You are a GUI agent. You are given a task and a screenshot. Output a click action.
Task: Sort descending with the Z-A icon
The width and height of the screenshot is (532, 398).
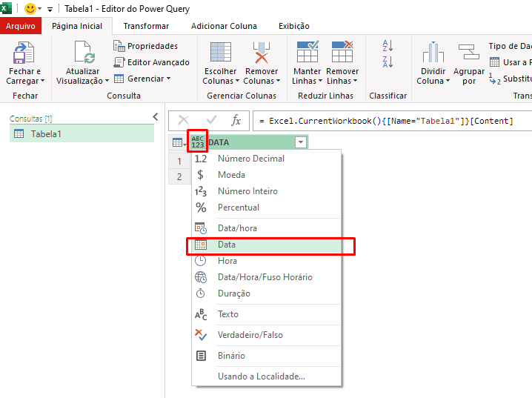388,62
